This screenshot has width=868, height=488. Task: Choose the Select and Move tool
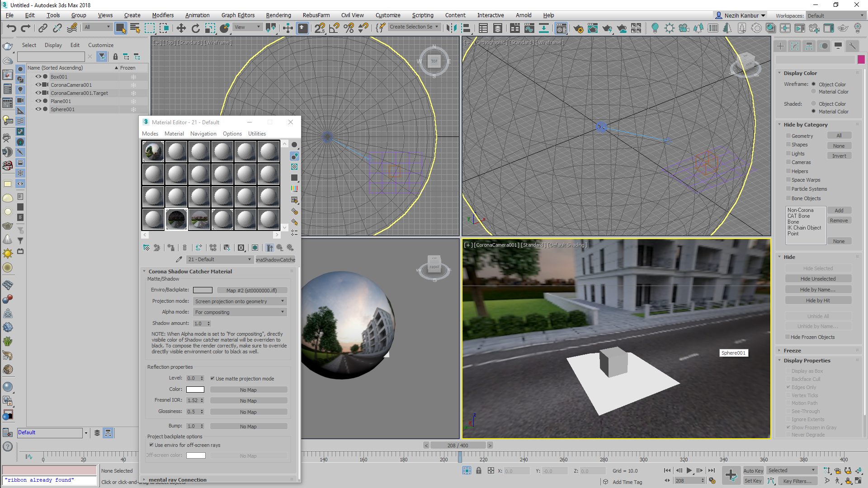pyautogui.click(x=181, y=28)
